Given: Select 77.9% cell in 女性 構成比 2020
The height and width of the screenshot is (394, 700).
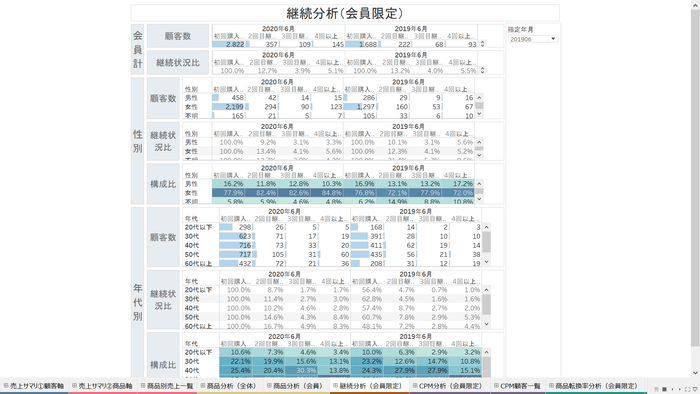Looking at the screenshot, I should (x=228, y=193).
